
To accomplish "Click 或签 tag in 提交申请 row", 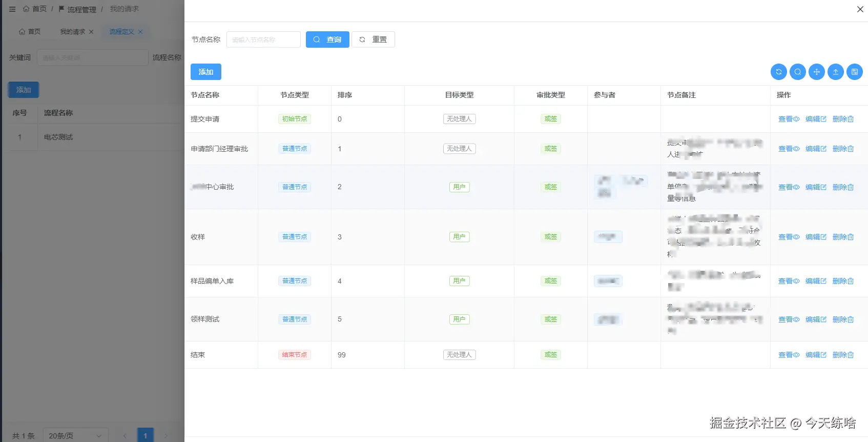I will (551, 119).
